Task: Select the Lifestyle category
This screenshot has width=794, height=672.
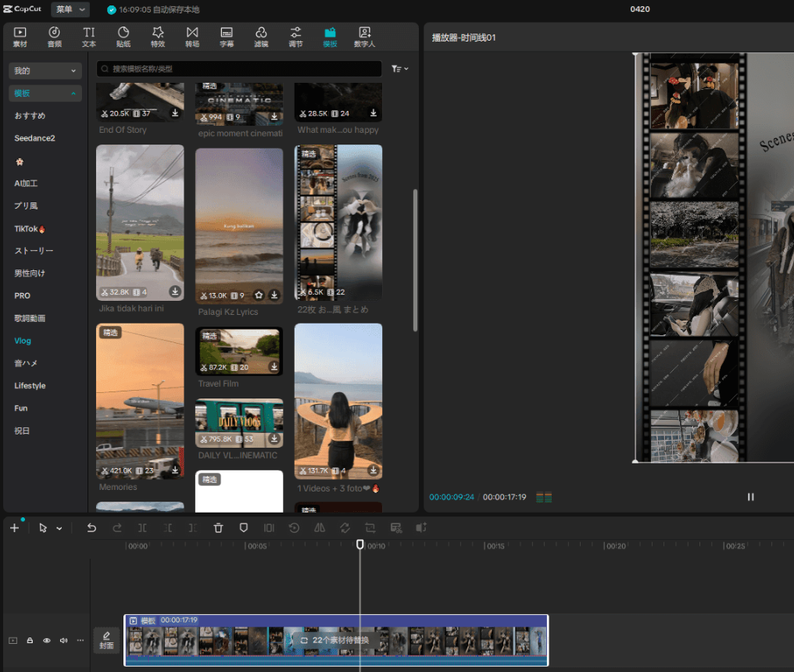Action: tap(30, 386)
